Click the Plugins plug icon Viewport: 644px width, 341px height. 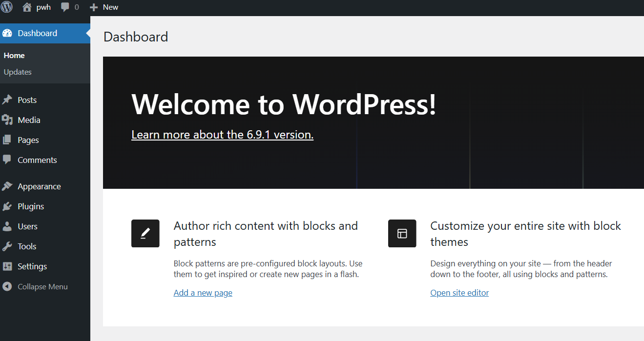7,206
